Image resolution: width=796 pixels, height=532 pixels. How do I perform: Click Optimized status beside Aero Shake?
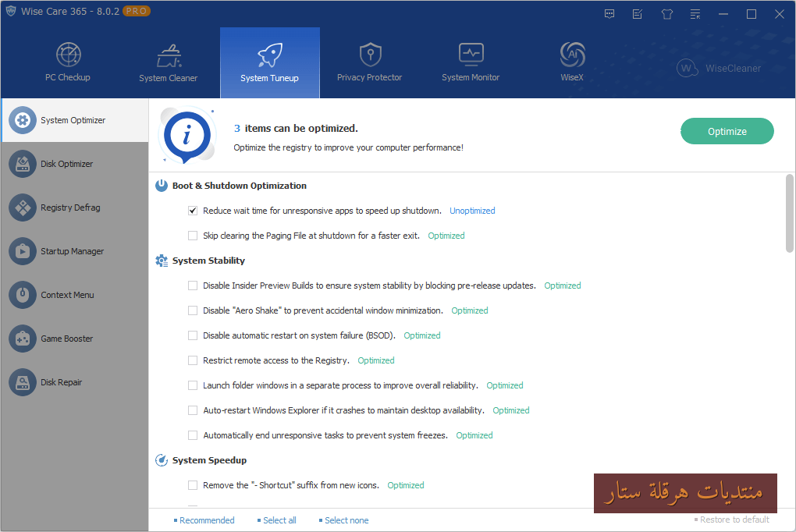coord(470,310)
